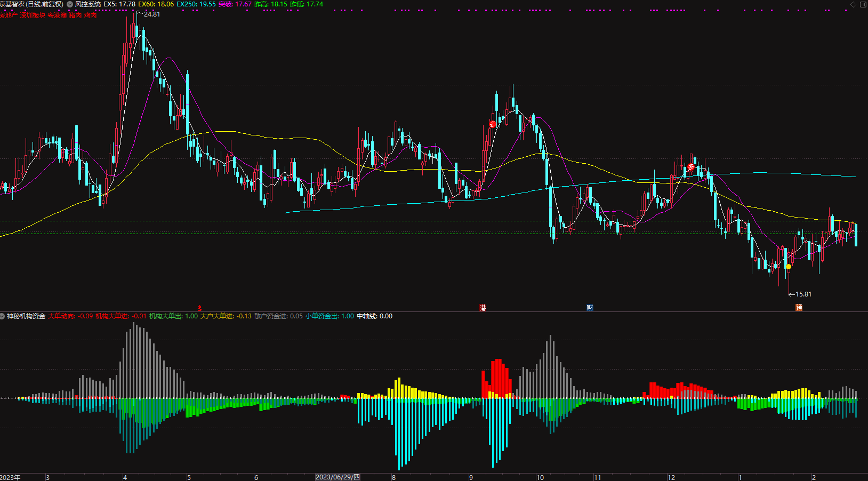This screenshot has width=868, height=481.
Task: Click the red S marker near May
Action: [200, 308]
